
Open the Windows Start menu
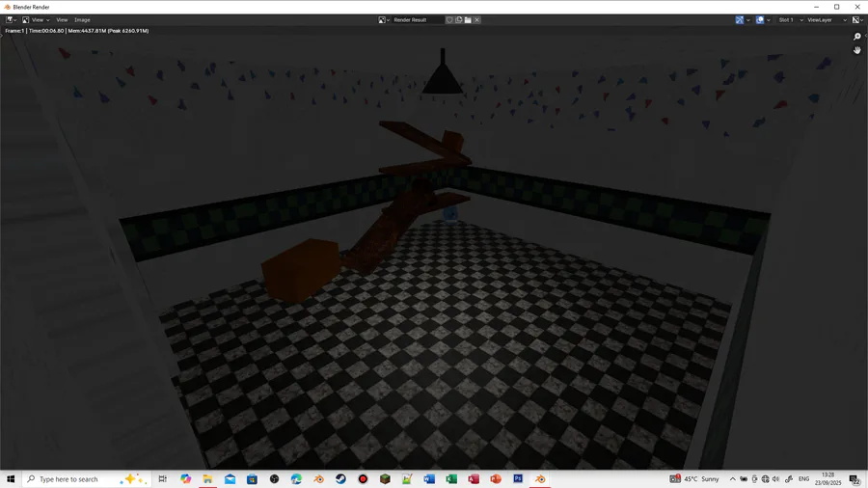(11, 479)
